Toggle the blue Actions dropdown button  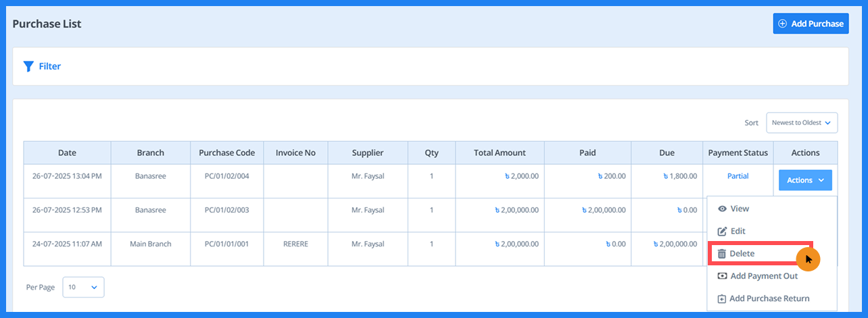(x=805, y=180)
